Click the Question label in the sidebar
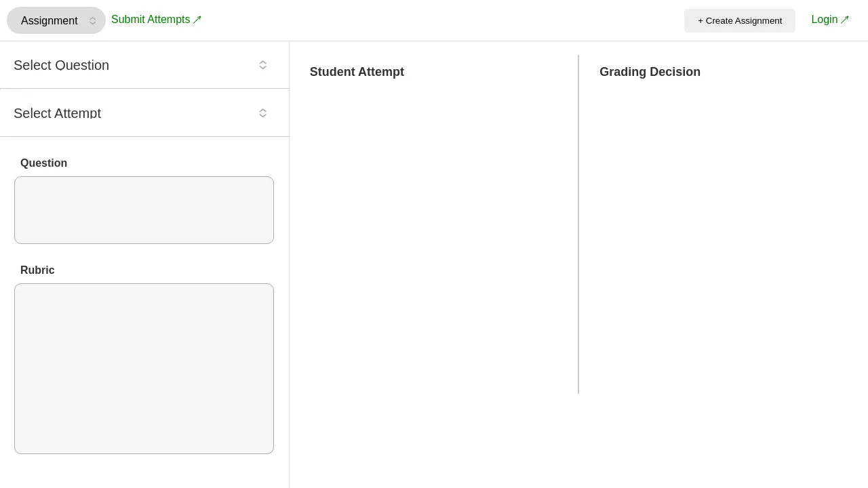868x488 pixels. pyautogui.click(x=43, y=163)
